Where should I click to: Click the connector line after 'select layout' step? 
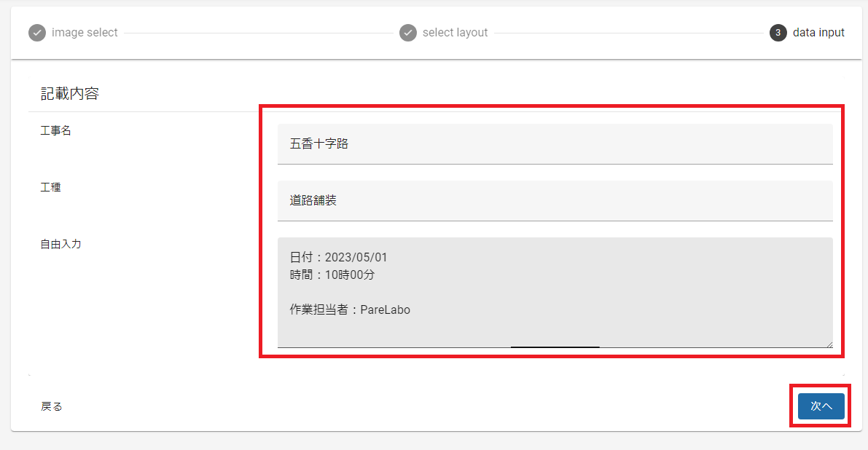(x=629, y=33)
